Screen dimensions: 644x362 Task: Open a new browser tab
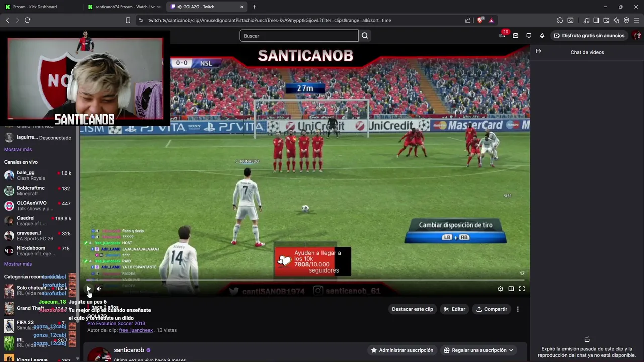tap(254, 7)
